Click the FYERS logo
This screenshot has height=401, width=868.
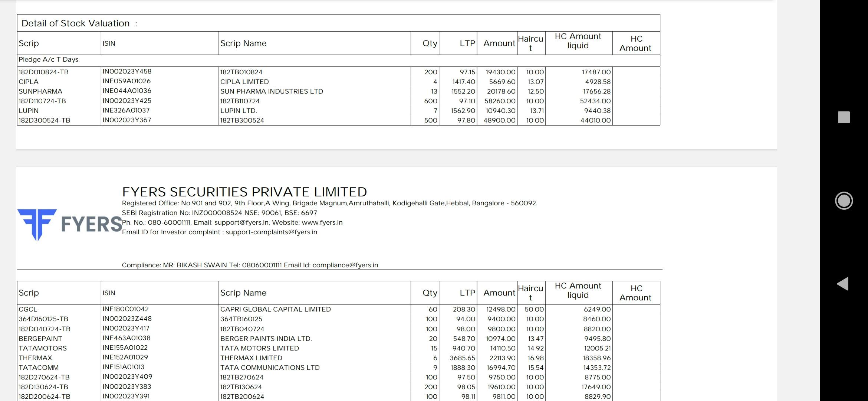[x=69, y=224]
